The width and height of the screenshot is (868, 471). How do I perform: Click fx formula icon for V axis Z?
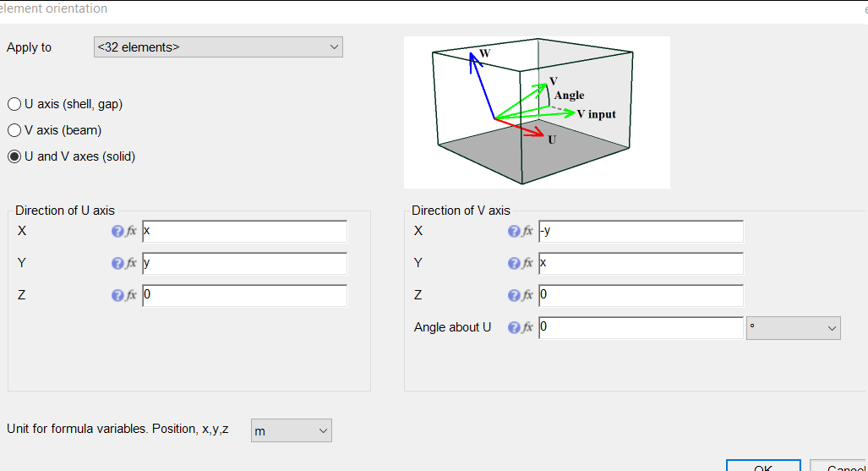coord(527,296)
